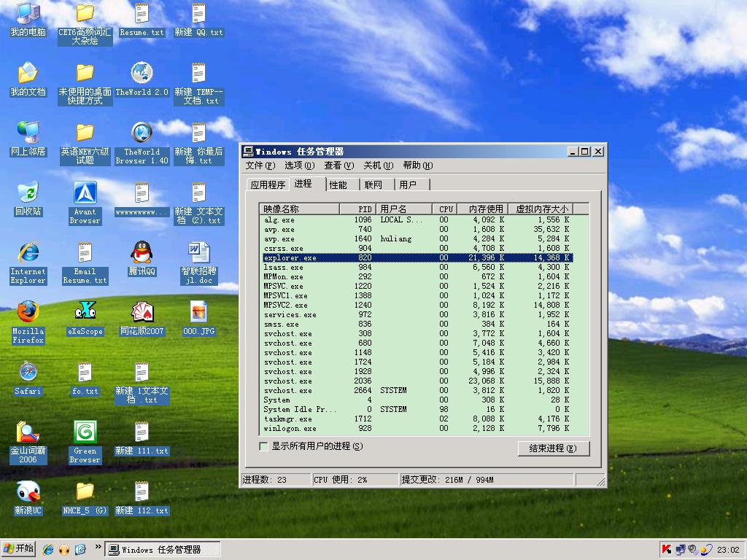
Task: Open the 文件(F) menu in Task Manager
Action: coord(260,166)
